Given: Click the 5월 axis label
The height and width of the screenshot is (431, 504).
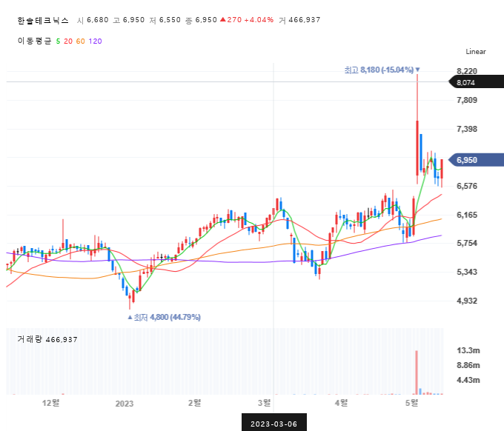Looking at the screenshot, I should pos(412,402).
